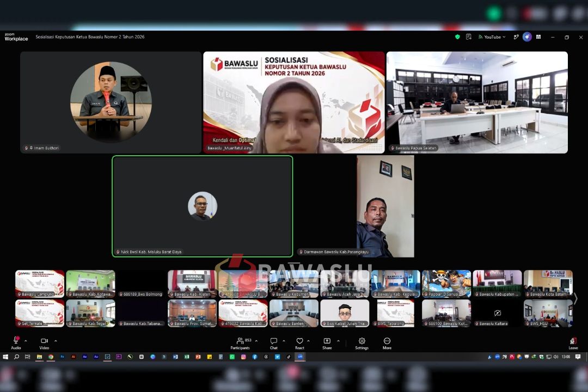Select Darmawan Bawaslu Kab.Pasangkayu video tile

[x=385, y=206]
